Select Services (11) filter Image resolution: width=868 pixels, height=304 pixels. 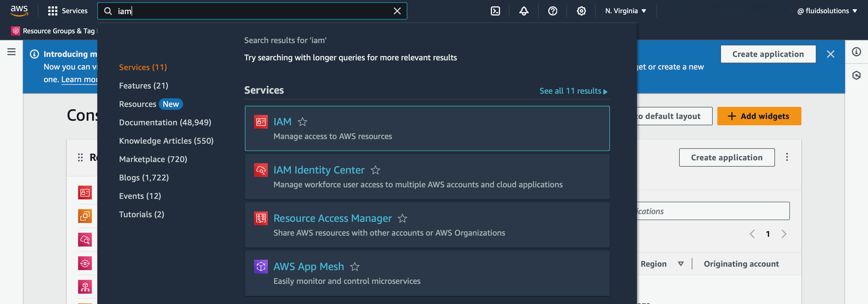(143, 67)
